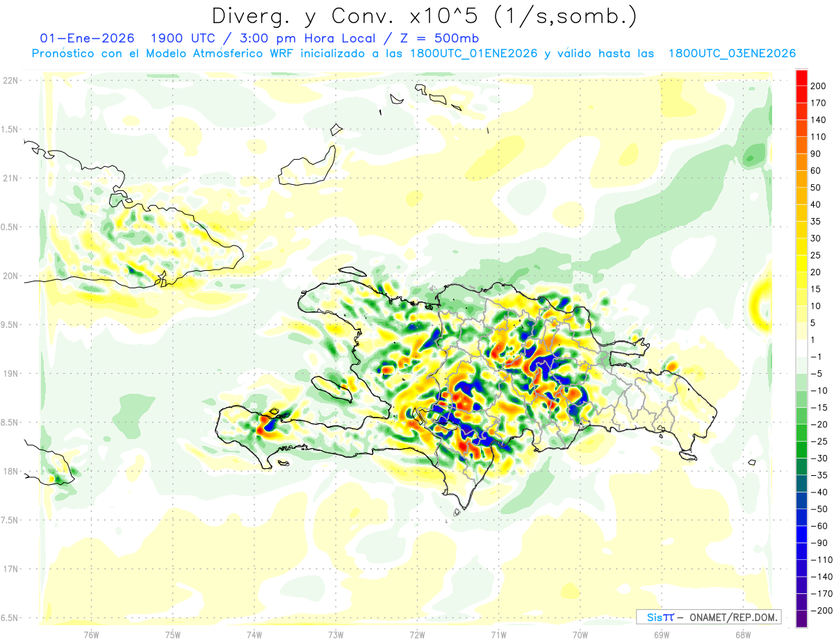The height and width of the screenshot is (644, 834).
Task: Click the '22N' latitude label
Action: [x=10, y=81]
